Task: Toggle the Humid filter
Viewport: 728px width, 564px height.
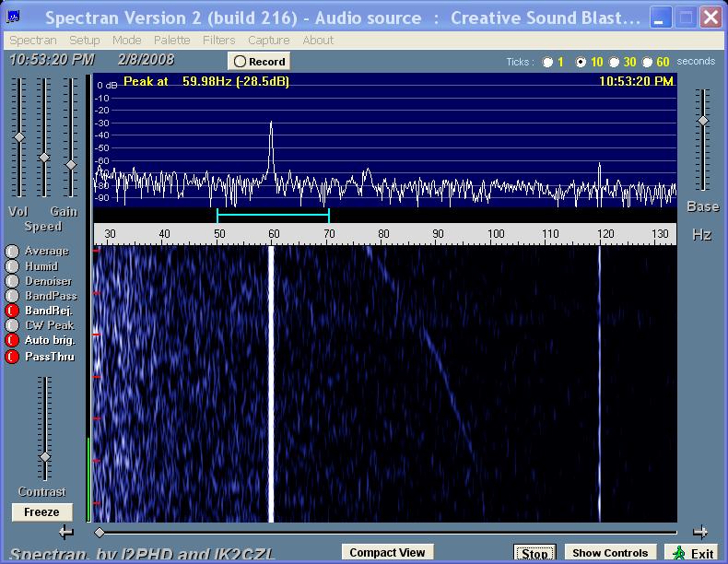Action: [x=12, y=266]
